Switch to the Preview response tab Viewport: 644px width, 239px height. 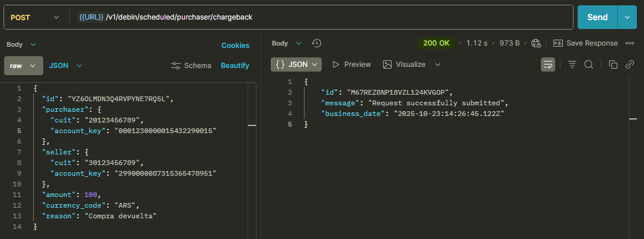click(x=351, y=64)
